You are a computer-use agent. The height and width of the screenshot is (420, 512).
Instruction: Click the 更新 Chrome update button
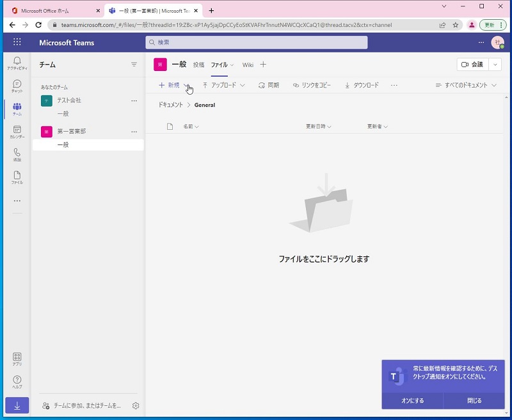point(493,25)
